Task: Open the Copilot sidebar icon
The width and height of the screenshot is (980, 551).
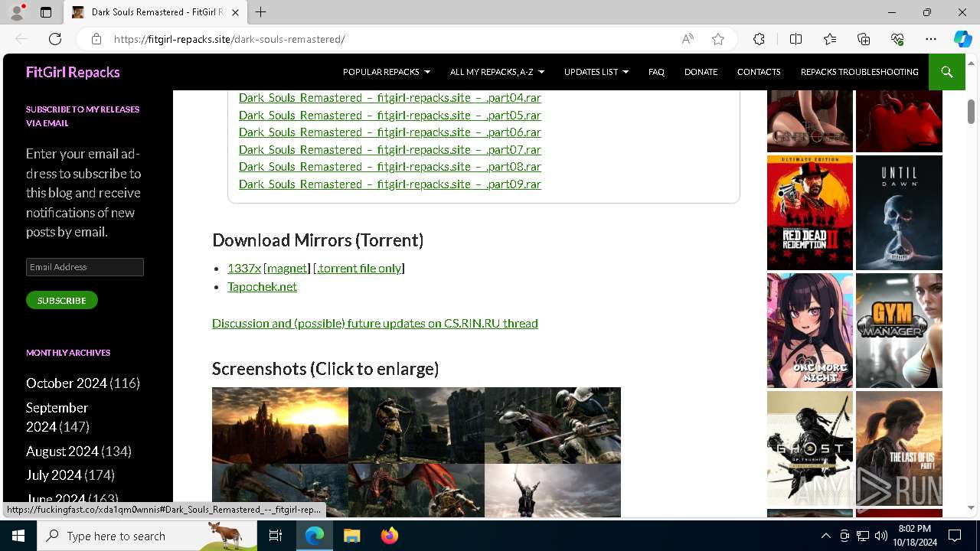Action: coord(962,39)
